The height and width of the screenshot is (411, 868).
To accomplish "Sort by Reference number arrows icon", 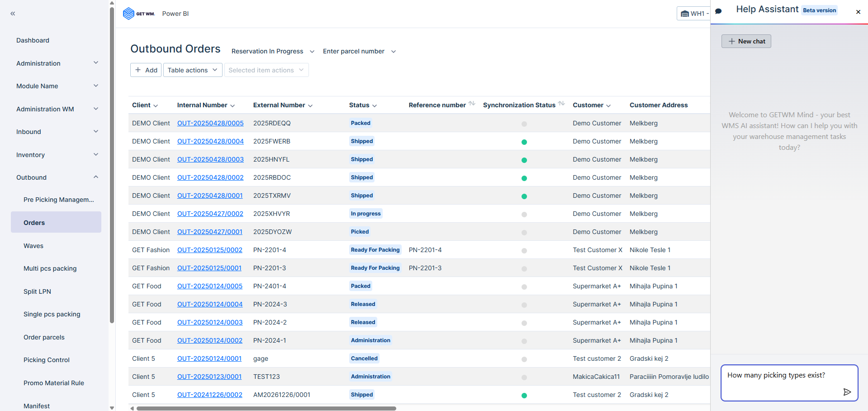I will coord(472,104).
